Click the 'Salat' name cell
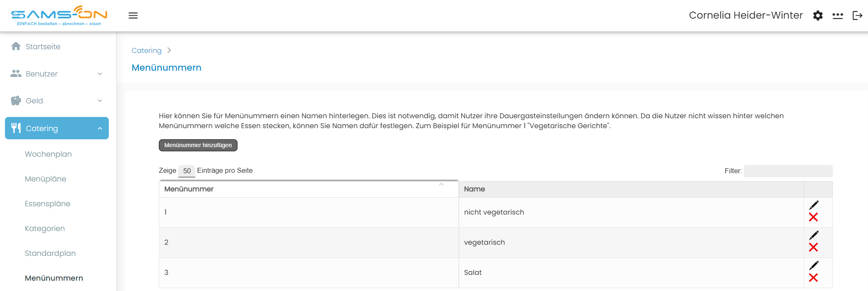This screenshot has height=291, width=868. pos(631,273)
